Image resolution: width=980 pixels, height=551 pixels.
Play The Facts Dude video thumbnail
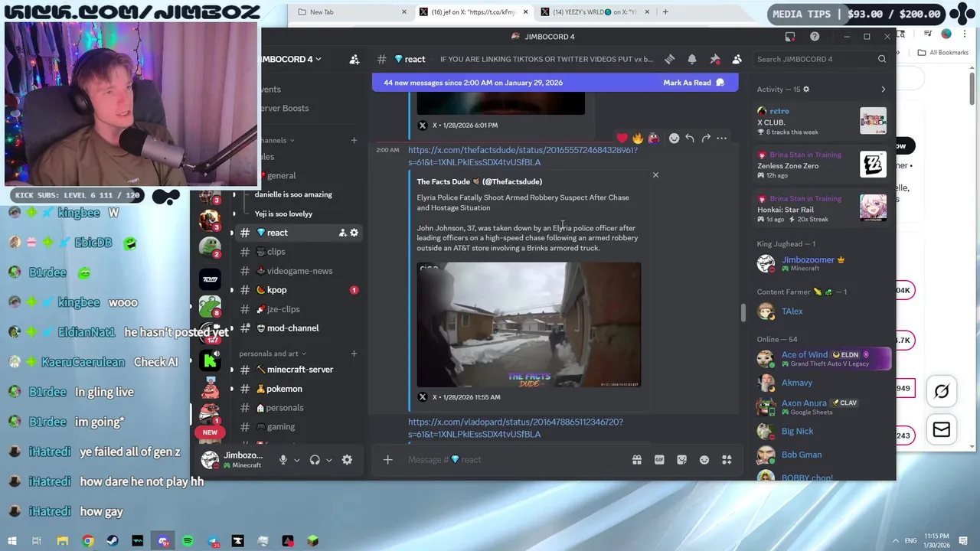click(529, 324)
